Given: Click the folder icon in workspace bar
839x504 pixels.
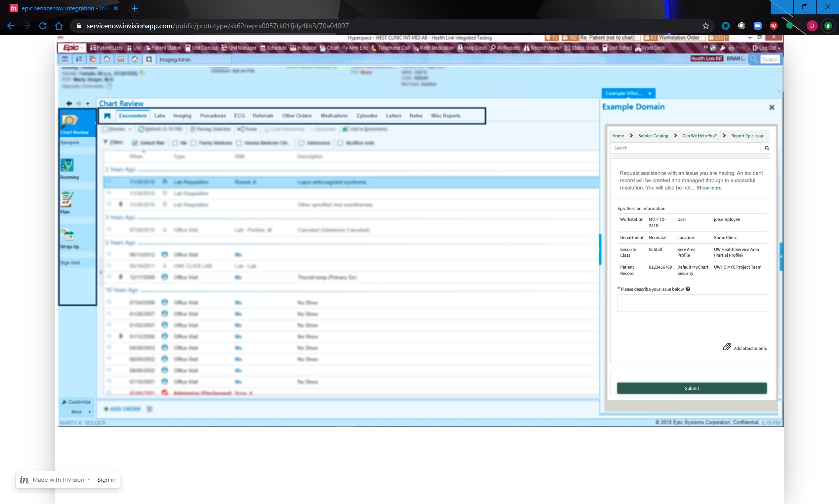Looking at the screenshot, I should [93, 59].
